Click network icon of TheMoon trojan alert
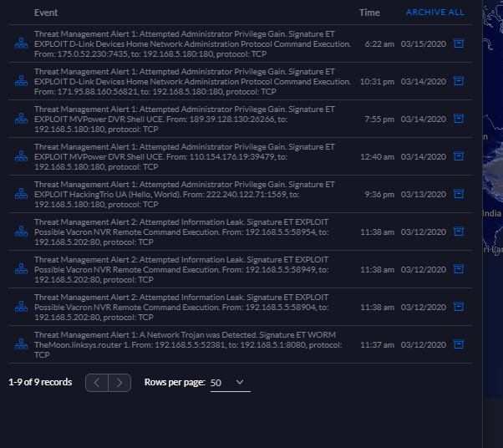The image size is (503, 448). pos(21,344)
